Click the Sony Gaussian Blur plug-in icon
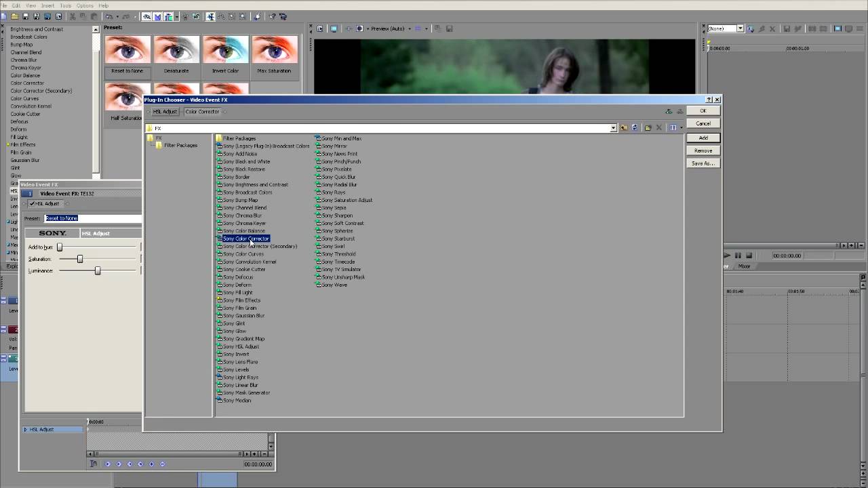868x488 pixels. 220,316
